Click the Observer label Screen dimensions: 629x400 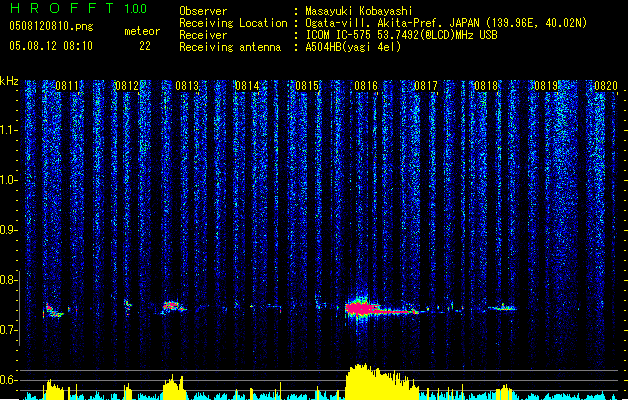[203, 11]
